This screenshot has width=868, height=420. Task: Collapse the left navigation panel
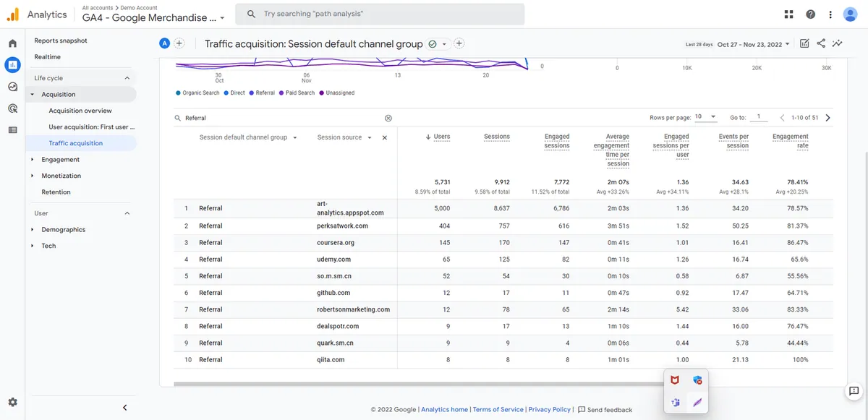click(x=124, y=408)
